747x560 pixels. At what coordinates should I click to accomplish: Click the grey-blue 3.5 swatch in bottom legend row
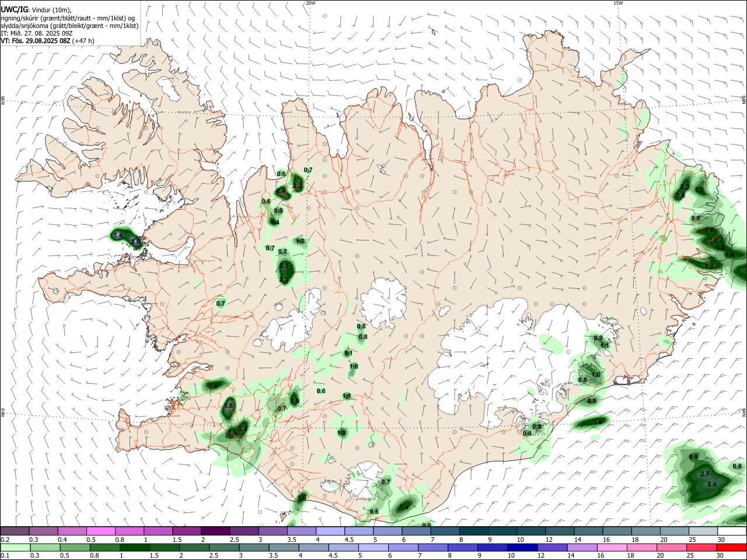(284, 548)
